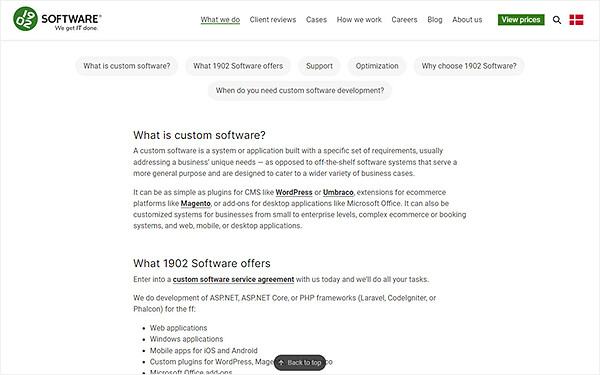This screenshot has width=600, height=375.
Task: Open the Blog menu item
Action: (x=435, y=20)
